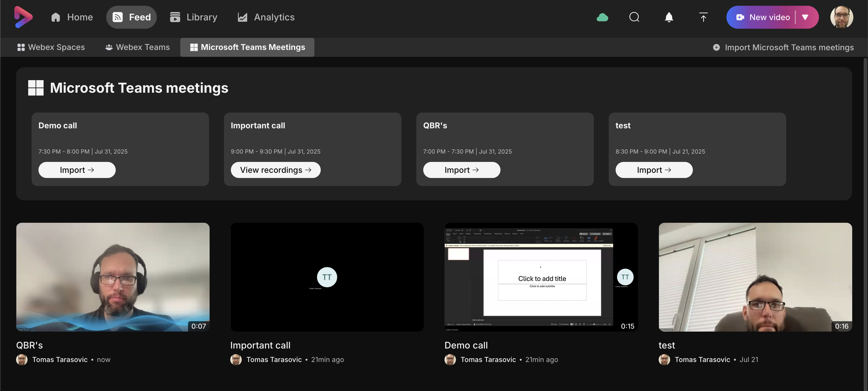Image resolution: width=868 pixels, height=391 pixels.
Task: Click the 'test' meeting card title
Action: tap(623, 126)
